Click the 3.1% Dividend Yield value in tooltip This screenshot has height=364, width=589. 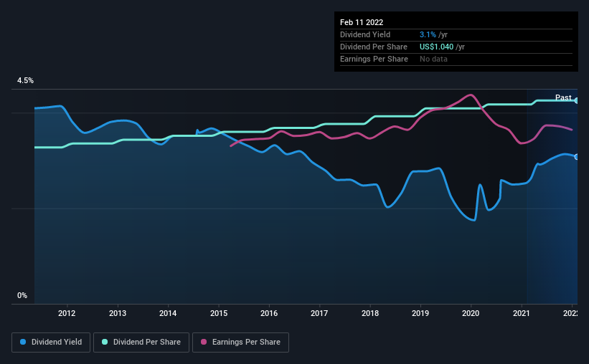pyautogui.click(x=428, y=34)
